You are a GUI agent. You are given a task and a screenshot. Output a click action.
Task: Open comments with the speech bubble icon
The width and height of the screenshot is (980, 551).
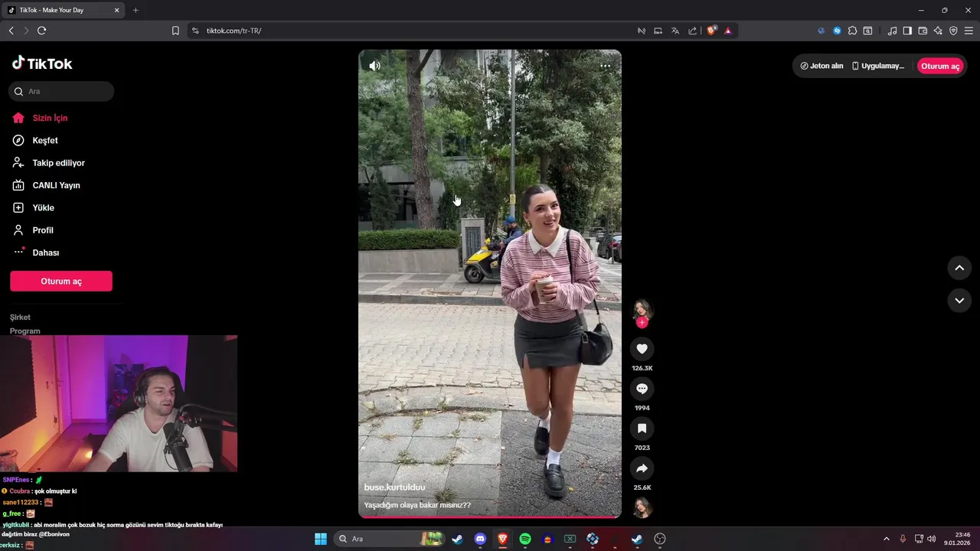[642, 389]
